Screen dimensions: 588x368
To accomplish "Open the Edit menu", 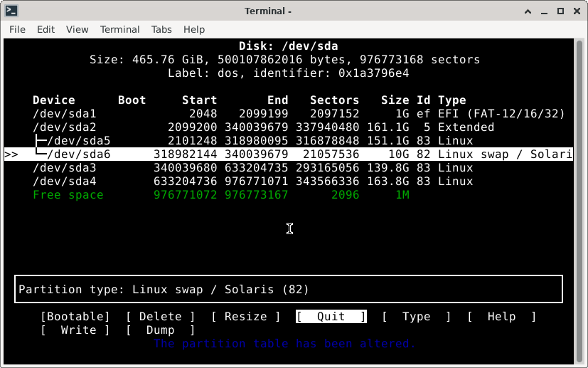I will click(x=46, y=29).
